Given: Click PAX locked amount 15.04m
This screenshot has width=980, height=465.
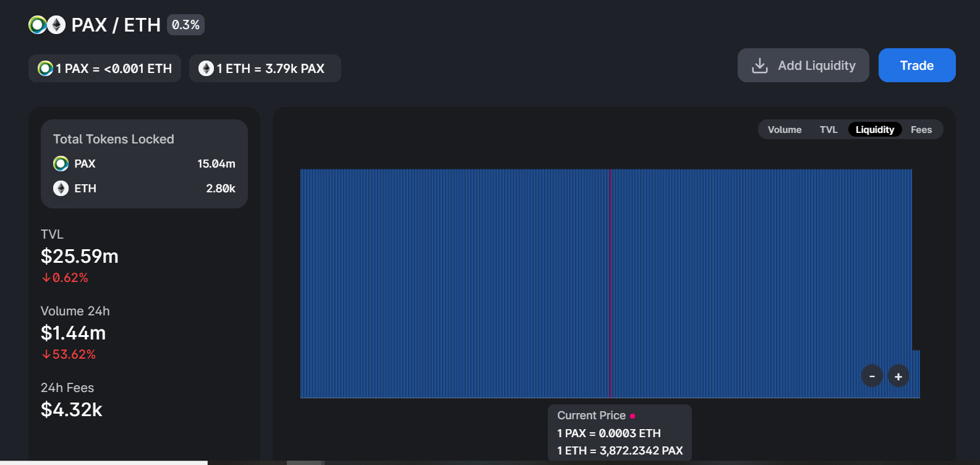Looking at the screenshot, I should point(216,164).
